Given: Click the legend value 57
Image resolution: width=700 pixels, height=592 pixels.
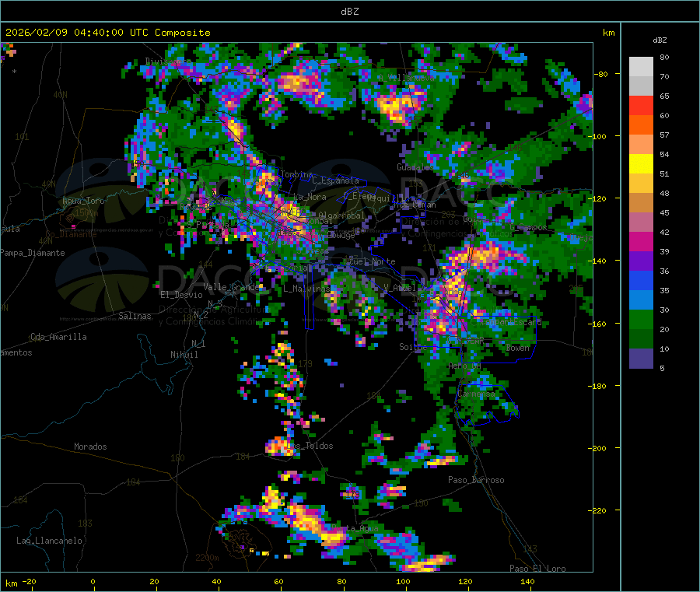Looking at the screenshot, I should (664, 135).
